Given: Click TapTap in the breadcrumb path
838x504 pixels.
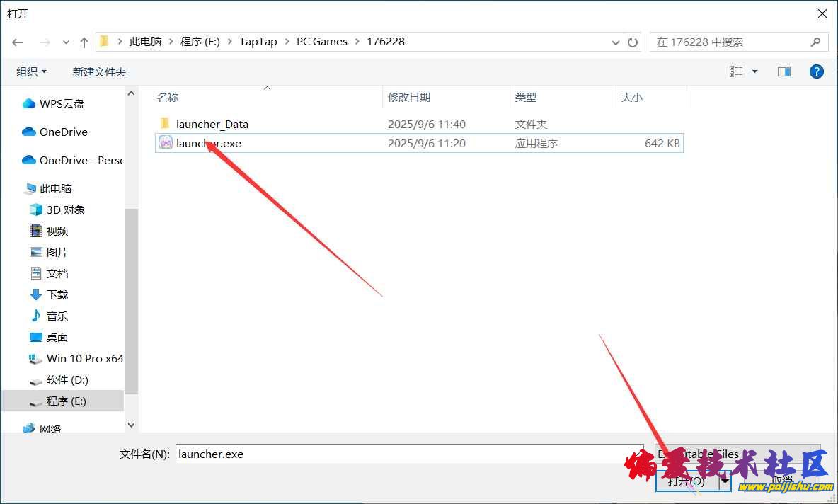Looking at the screenshot, I should tap(258, 42).
